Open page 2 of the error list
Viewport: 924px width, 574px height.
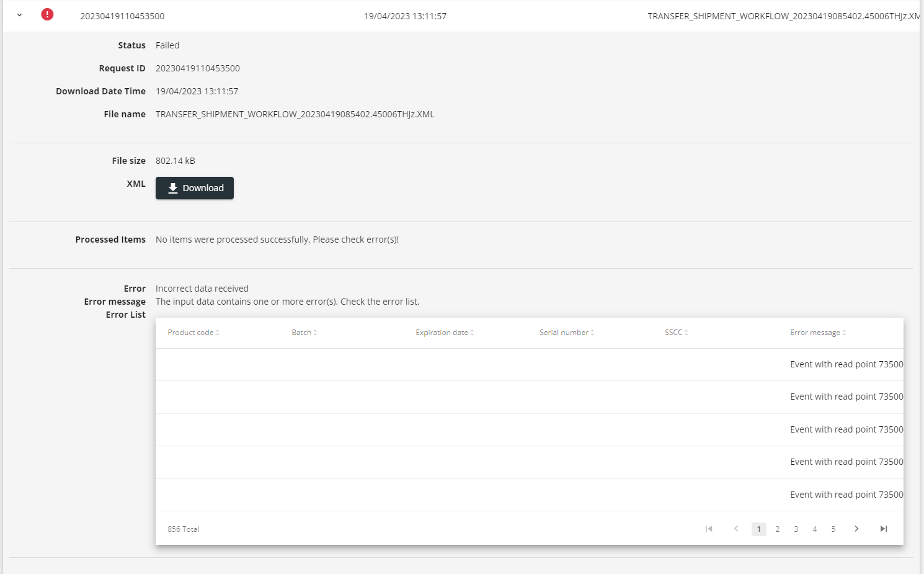coord(777,529)
